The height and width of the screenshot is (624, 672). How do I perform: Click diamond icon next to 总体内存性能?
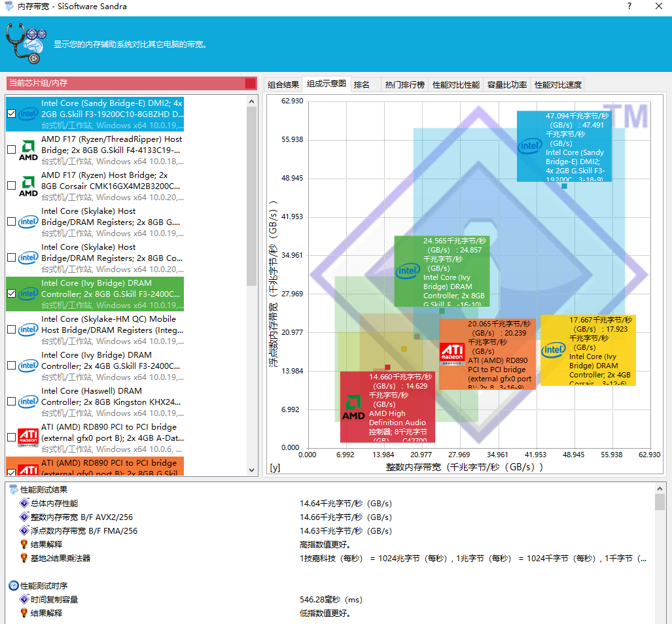(x=24, y=503)
